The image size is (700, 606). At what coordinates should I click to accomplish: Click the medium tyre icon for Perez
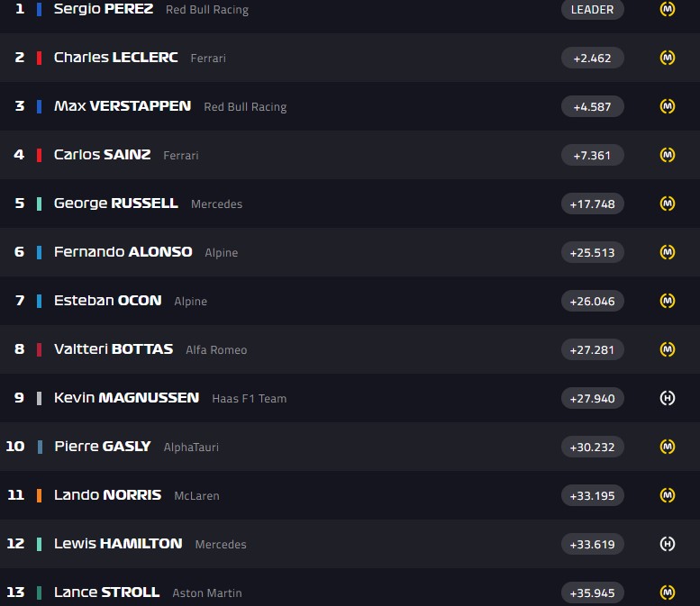(x=668, y=9)
